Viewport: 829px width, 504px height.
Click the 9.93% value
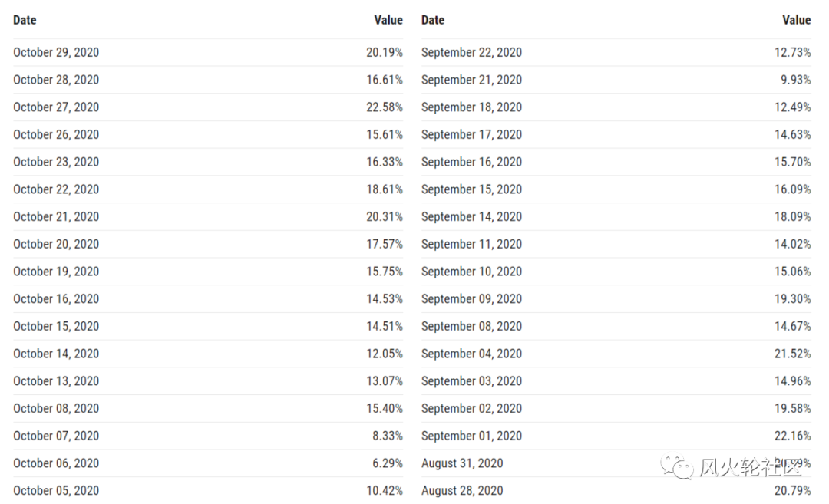click(796, 80)
